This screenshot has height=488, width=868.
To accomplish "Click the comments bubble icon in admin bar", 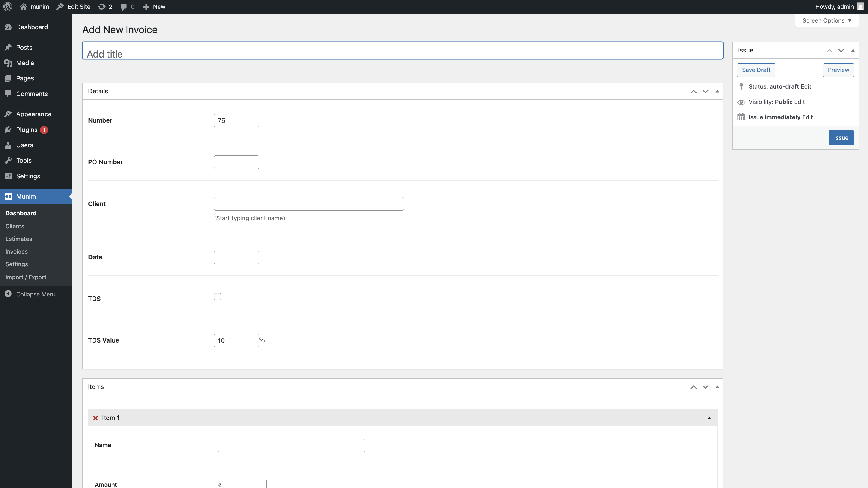I will coord(124,7).
